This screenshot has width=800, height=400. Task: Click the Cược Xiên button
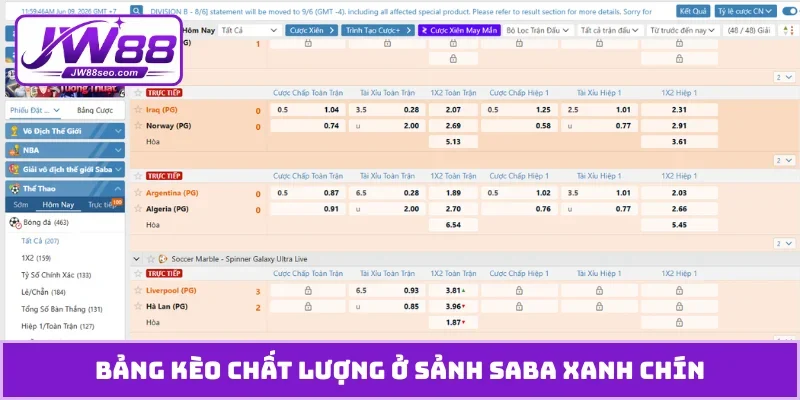click(311, 31)
